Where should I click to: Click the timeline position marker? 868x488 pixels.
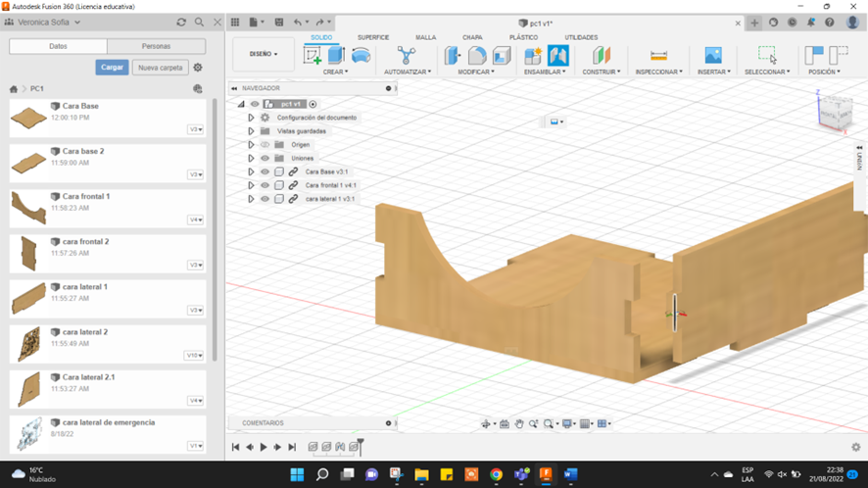point(361,447)
